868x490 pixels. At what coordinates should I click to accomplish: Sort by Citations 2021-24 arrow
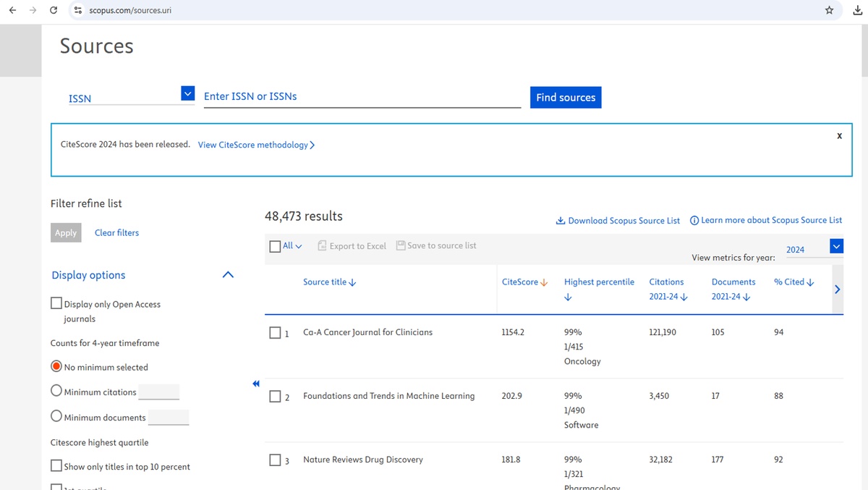(x=684, y=297)
